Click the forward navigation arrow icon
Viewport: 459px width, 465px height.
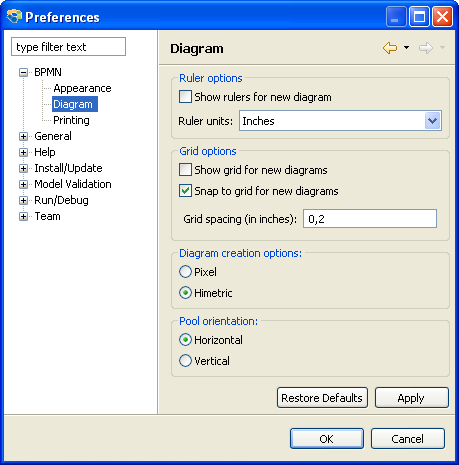point(426,48)
